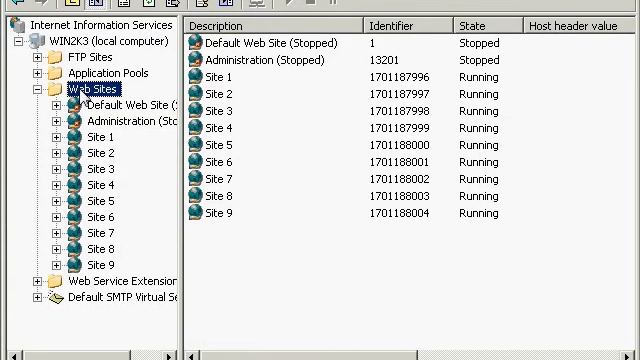Expand the Site 2 tree node
Image resolution: width=640 pixels, height=360 pixels.
point(56,153)
